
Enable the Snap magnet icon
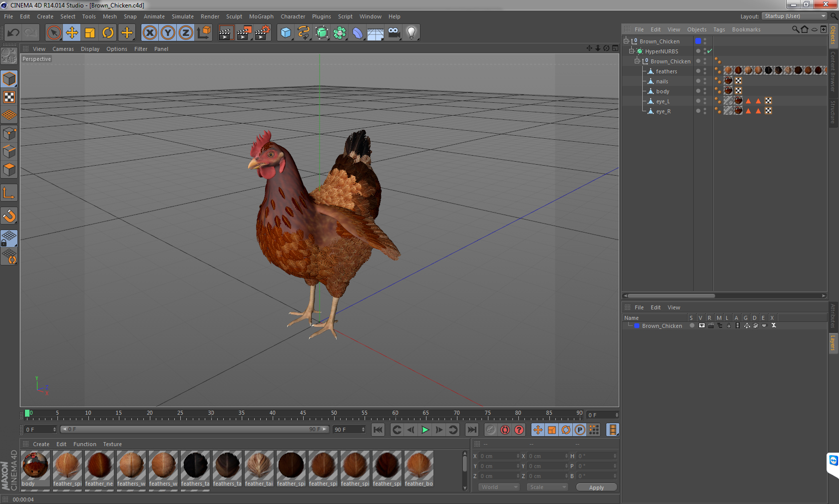9,216
